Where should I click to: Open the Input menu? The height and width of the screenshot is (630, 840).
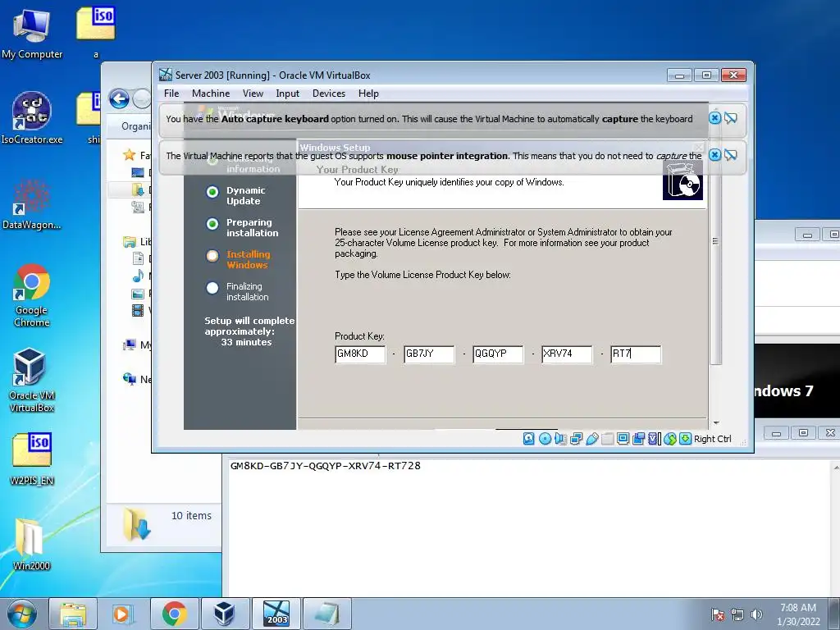click(288, 94)
